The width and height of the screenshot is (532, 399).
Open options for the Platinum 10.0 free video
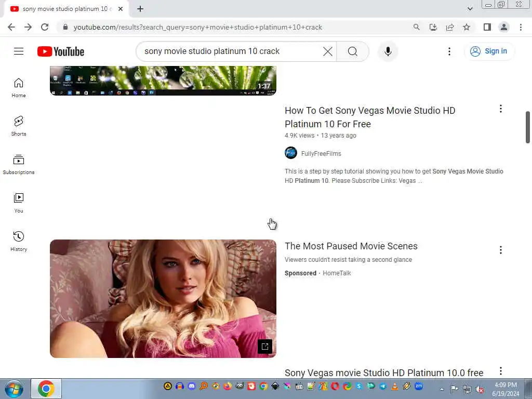point(500,371)
